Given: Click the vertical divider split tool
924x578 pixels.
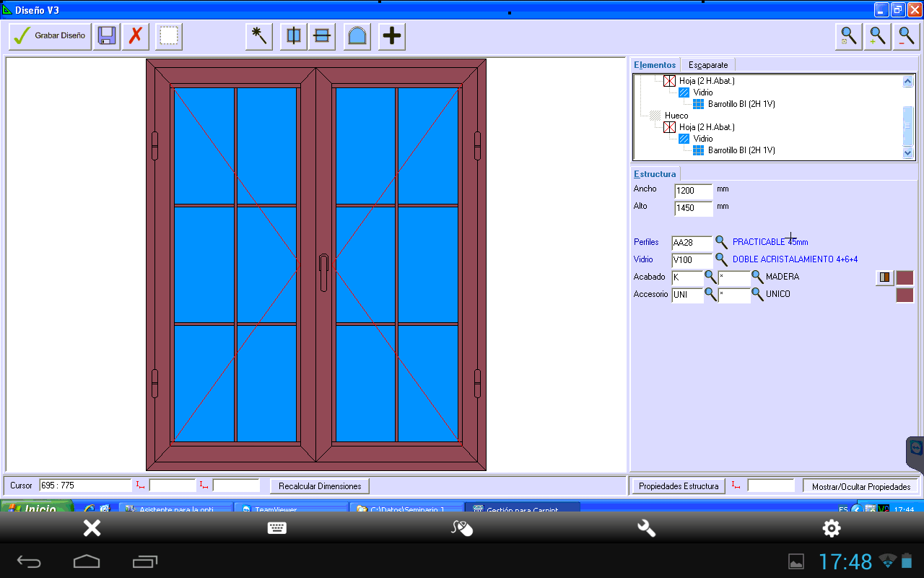Looking at the screenshot, I should (x=294, y=36).
